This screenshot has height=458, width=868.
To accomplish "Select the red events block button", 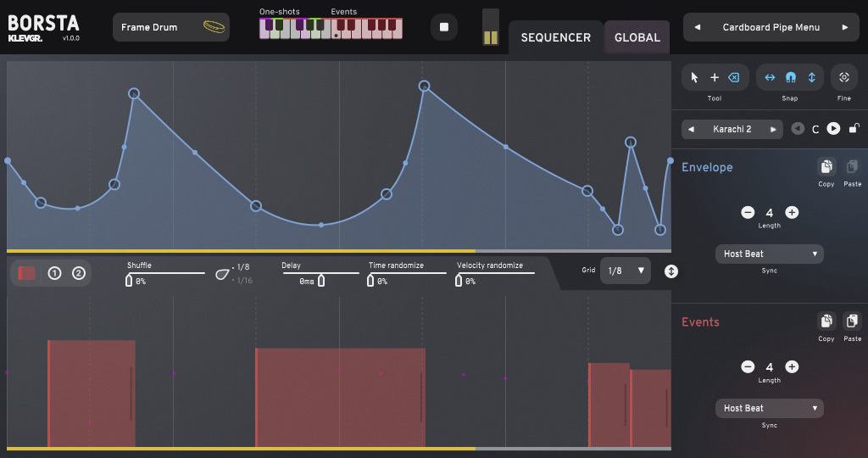I will click(x=26, y=273).
